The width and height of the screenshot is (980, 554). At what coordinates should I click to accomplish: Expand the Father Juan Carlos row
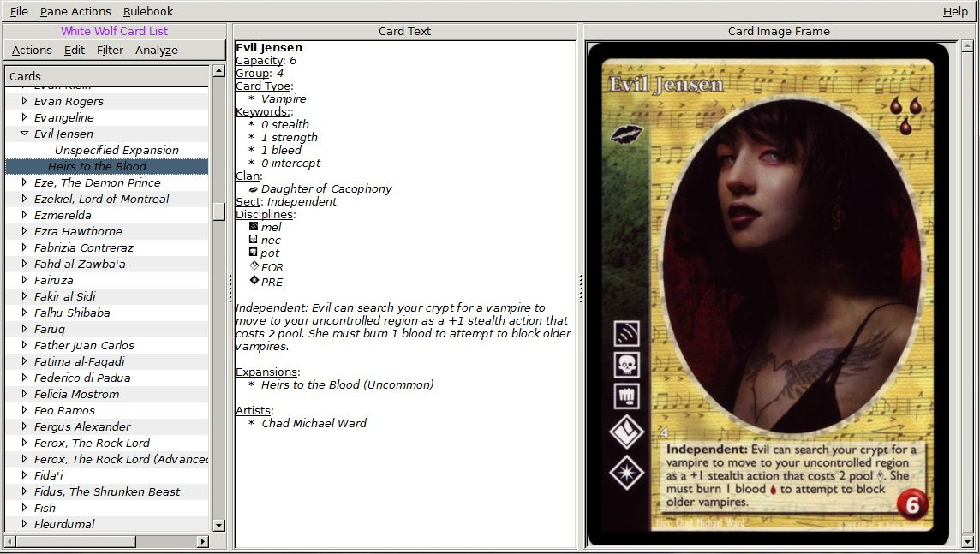[24, 345]
